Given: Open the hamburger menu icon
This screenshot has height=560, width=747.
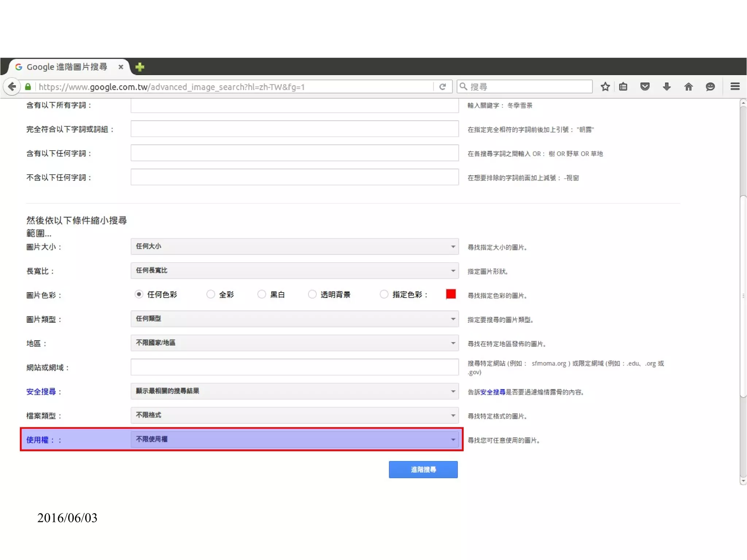Looking at the screenshot, I should (x=735, y=86).
